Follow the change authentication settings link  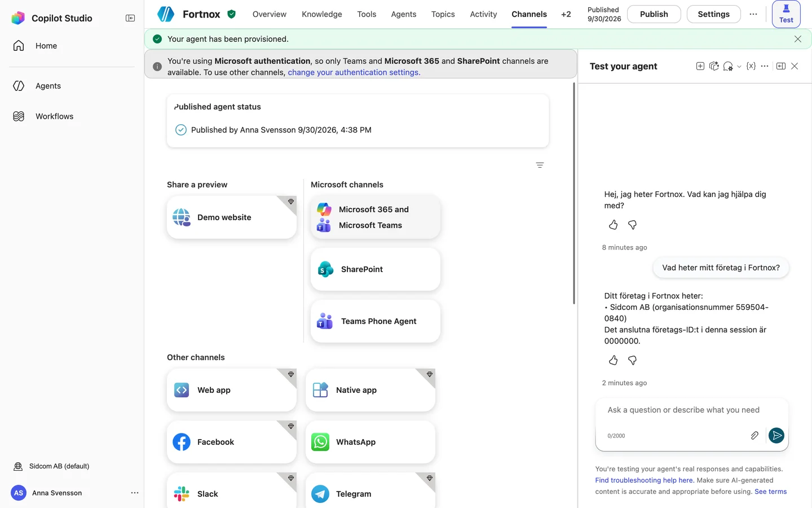354,72
